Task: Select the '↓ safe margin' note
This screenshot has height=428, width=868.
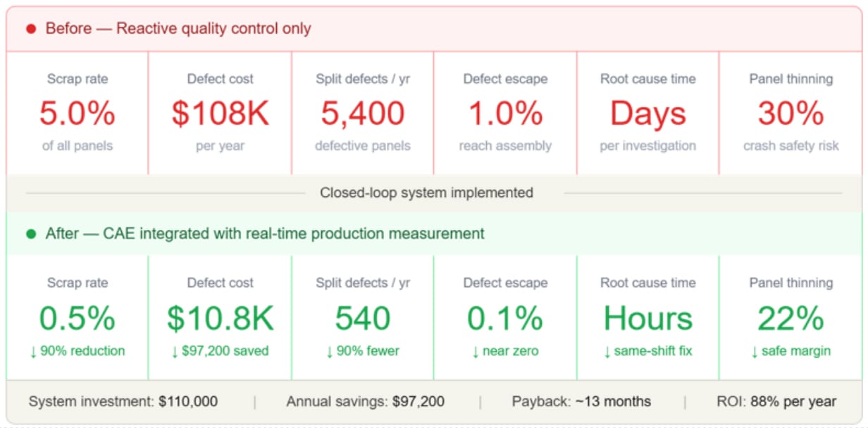Action: point(790,351)
